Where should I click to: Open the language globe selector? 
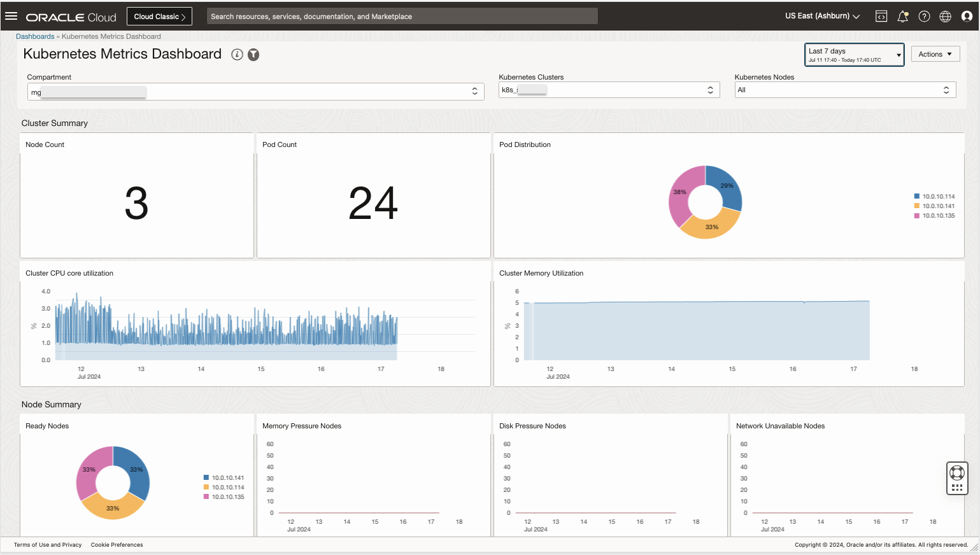pos(945,16)
